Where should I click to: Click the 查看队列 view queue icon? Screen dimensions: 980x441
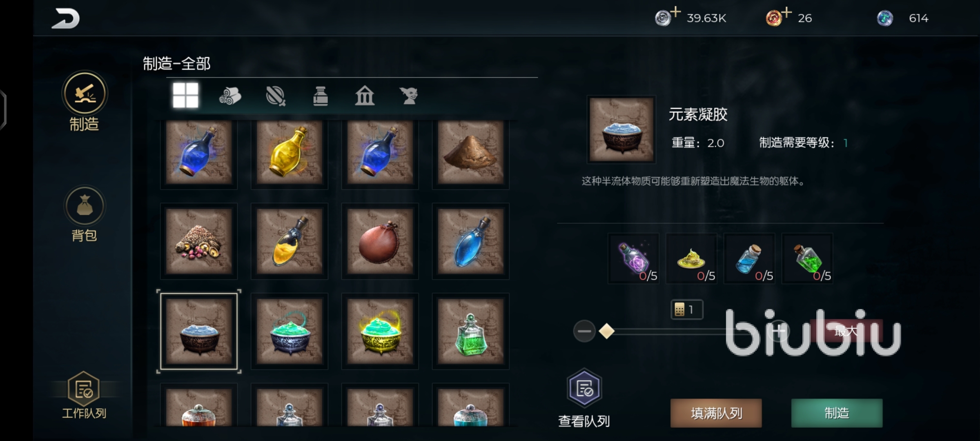pos(584,388)
